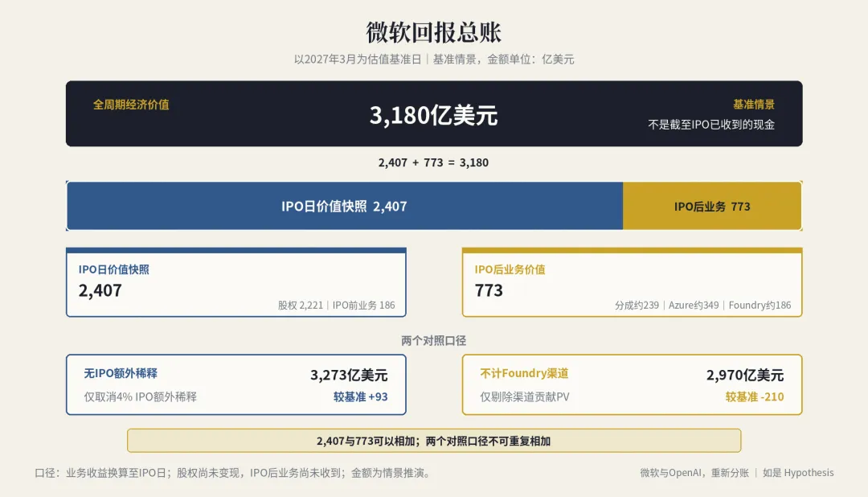
Task: Click the note 不是截至IPO已收到的现金
Action: tap(711, 125)
